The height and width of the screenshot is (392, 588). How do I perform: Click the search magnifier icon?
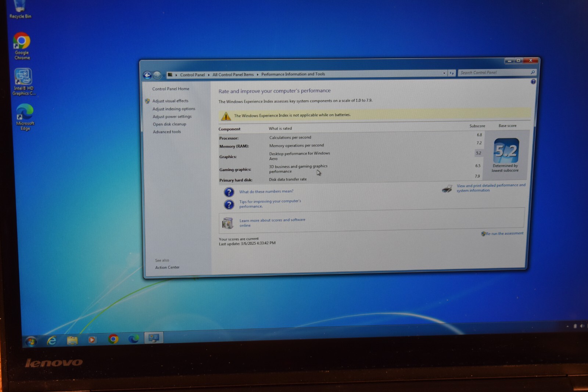[533, 72]
